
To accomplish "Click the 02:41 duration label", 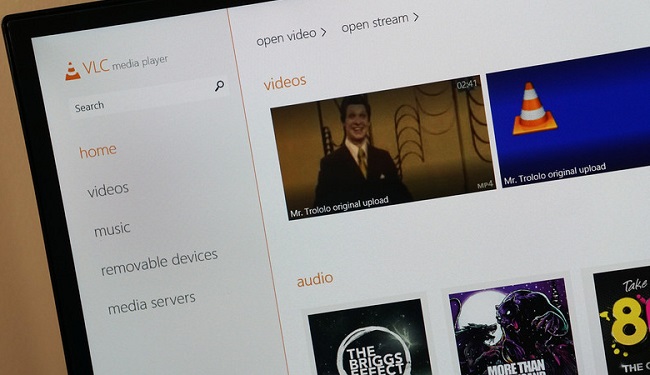I will 467,85.
